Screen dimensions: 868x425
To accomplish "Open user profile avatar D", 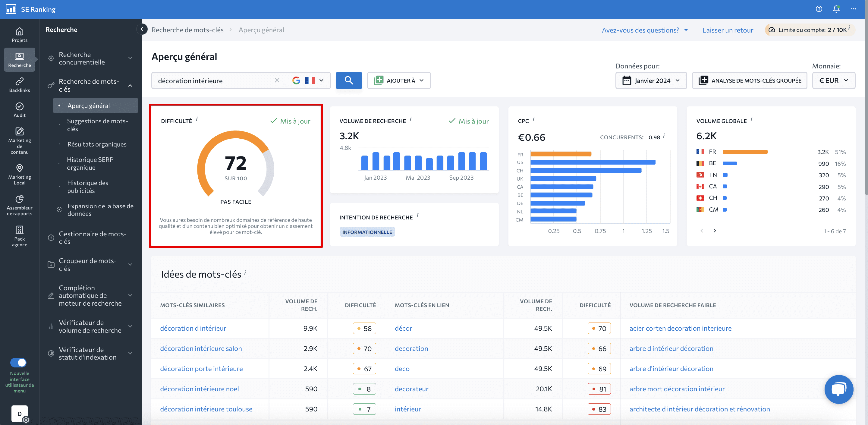I will tap(20, 414).
